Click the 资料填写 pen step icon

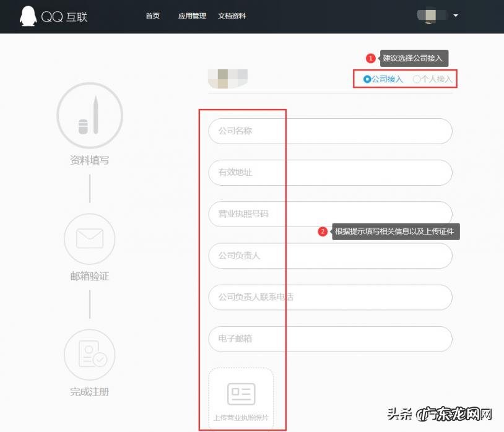89,115
